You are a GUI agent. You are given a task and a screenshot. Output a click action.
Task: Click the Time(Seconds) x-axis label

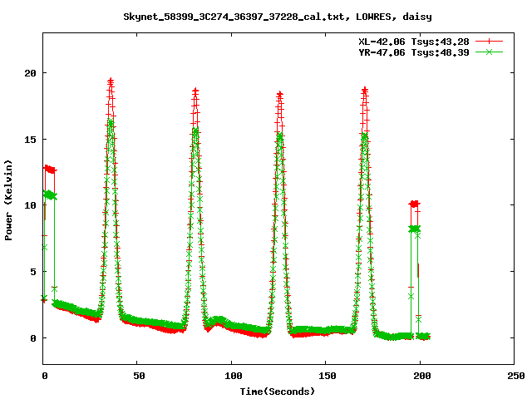click(x=277, y=391)
